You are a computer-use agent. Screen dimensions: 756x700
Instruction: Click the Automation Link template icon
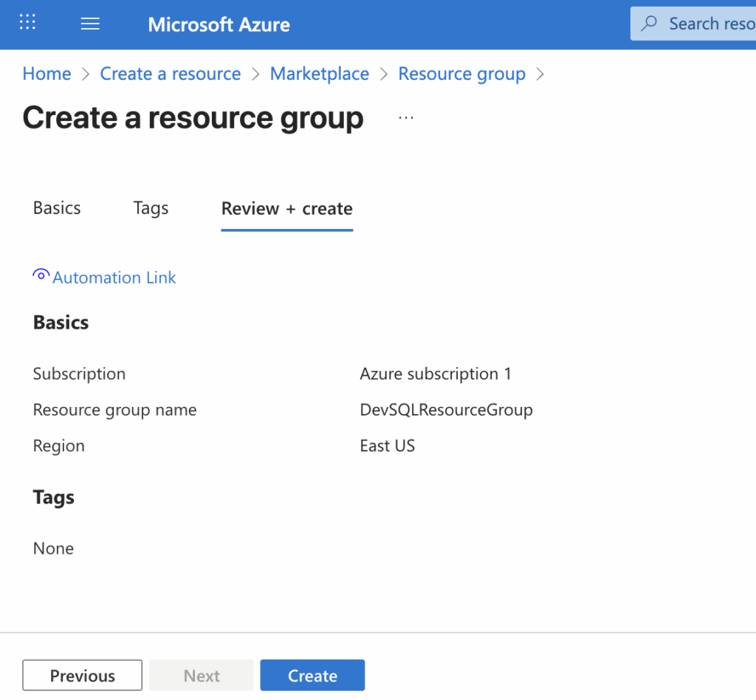(40, 275)
